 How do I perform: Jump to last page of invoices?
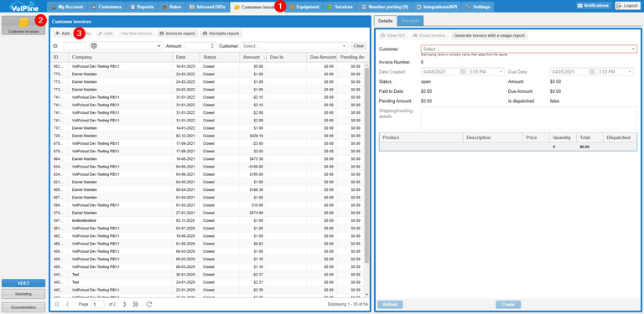pyautogui.click(x=135, y=304)
